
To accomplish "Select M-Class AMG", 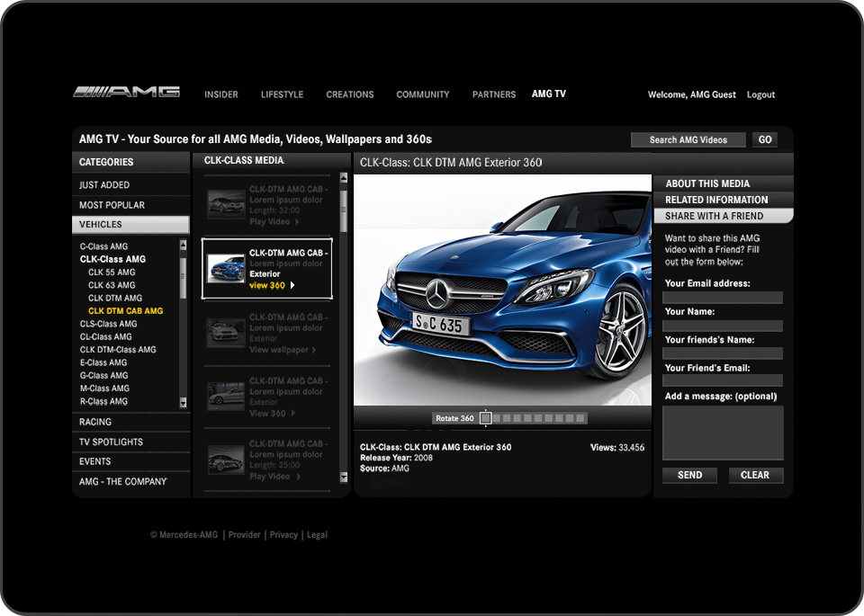I will (104, 388).
